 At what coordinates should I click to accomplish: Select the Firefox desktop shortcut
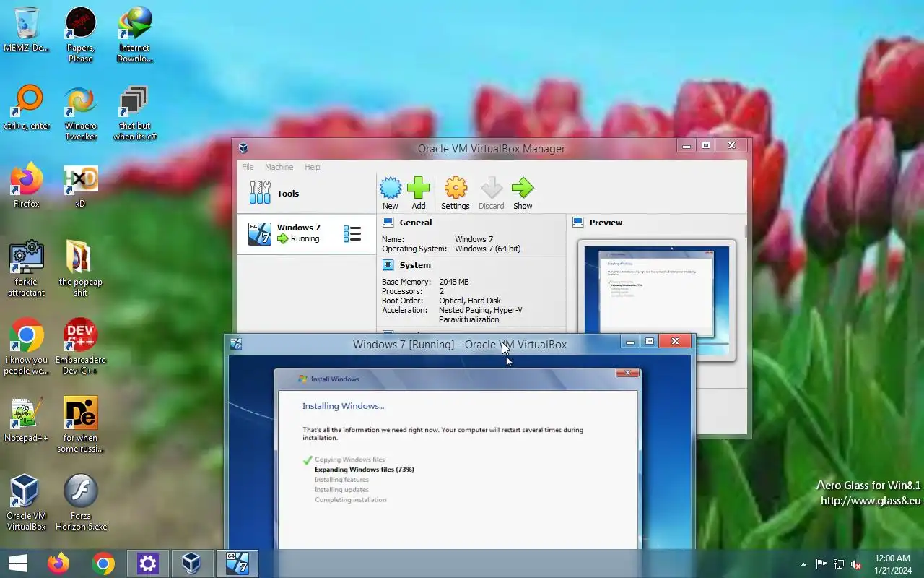click(27, 186)
